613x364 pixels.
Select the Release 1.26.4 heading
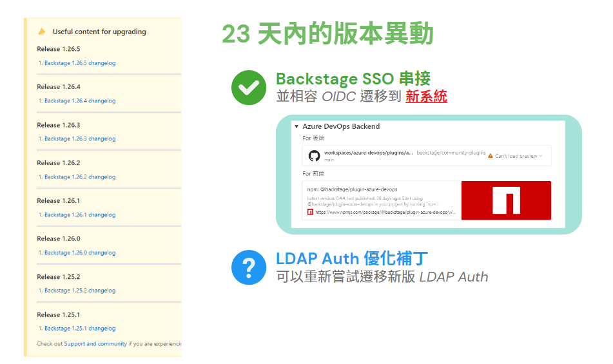[59, 87]
